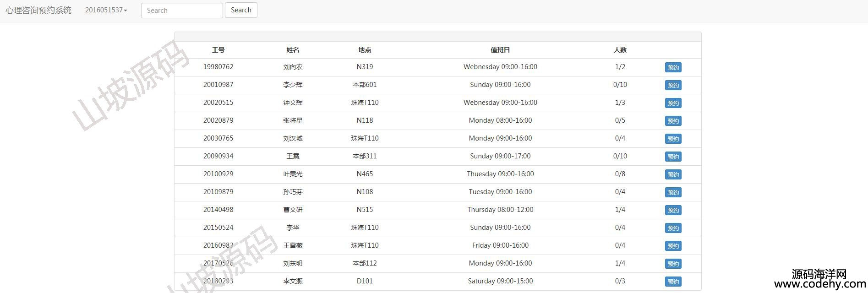Viewport: 868px width, 293px height.
Task: Focus the Search text field
Action: click(x=182, y=11)
